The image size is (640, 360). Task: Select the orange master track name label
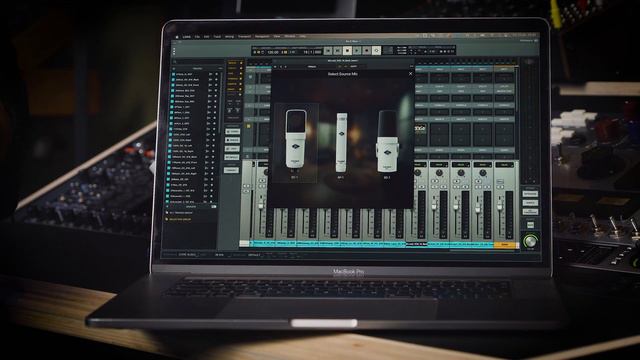click(x=505, y=244)
